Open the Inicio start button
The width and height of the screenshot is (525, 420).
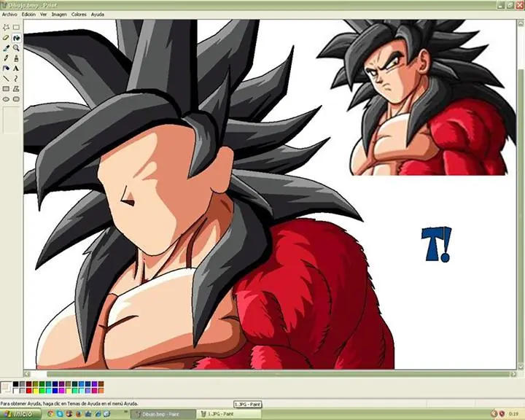click(20, 414)
